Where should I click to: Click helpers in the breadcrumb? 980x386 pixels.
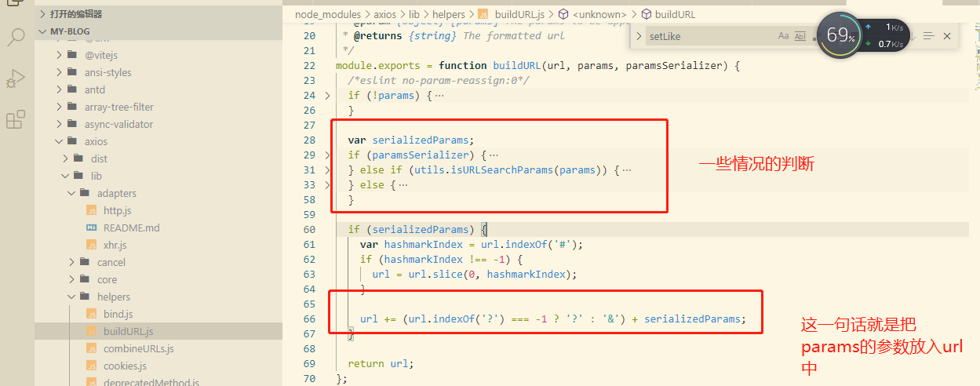448,14
